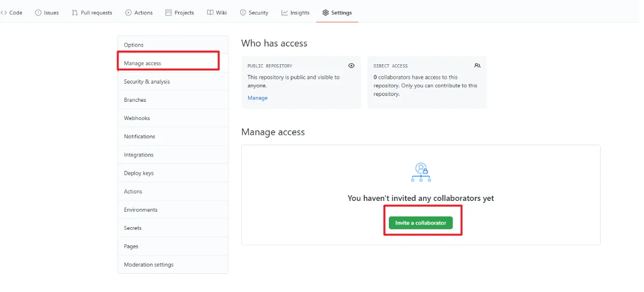The image size is (644, 292).
Task: Click the Projects board icon
Action: click(x=168, y=13)
